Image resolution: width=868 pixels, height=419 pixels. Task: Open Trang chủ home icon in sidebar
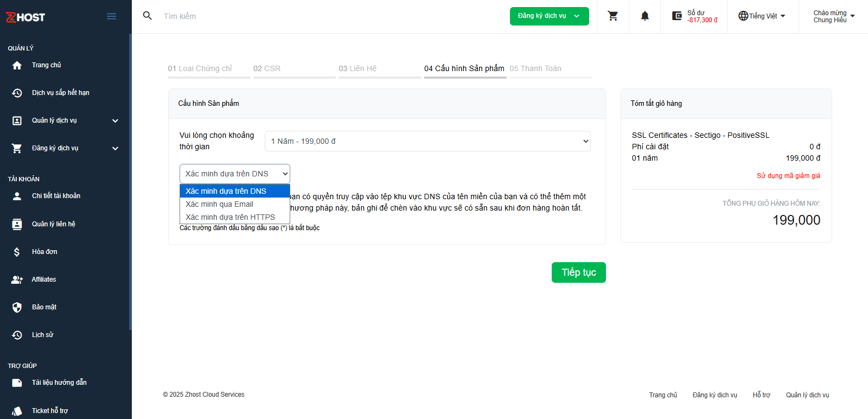click(x=17, y=65)
